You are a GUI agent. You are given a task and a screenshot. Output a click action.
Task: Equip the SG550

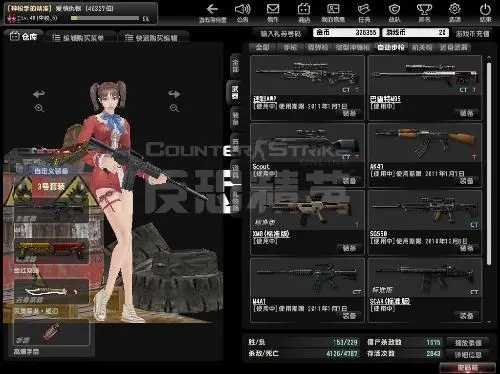[466, 248]
